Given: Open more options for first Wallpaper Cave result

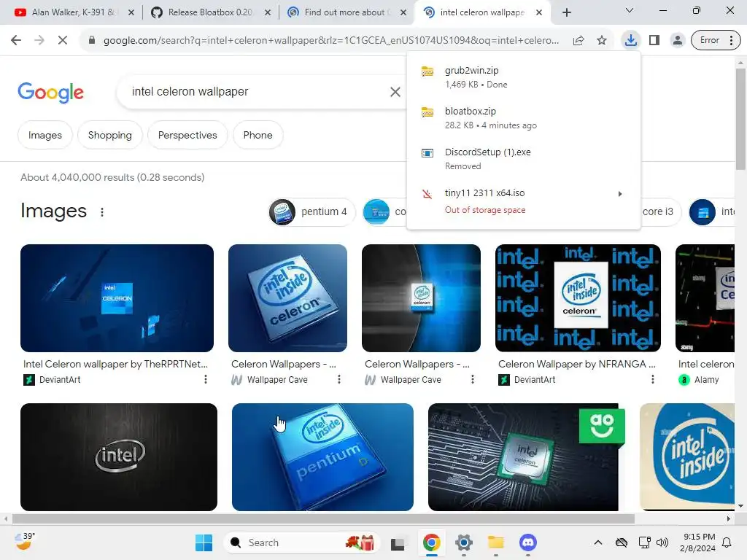Looking at the screenshot, I should (x=338, y=379).
